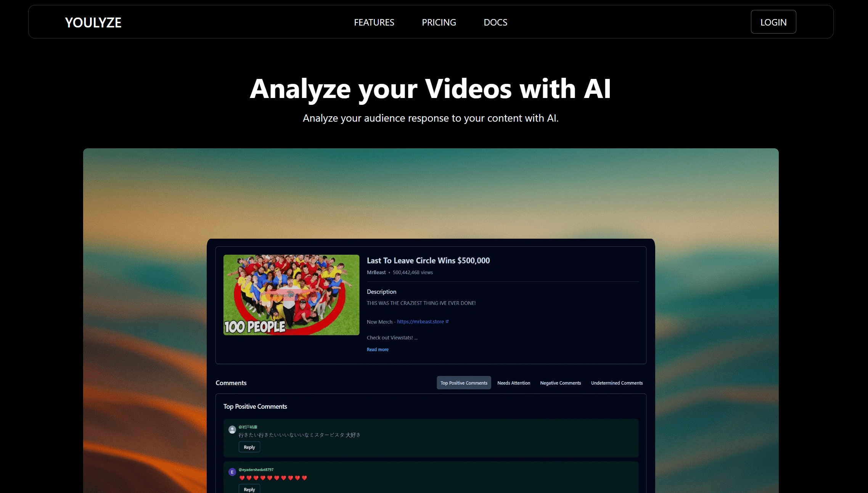Viewport: 868px width, 493px height.
Task: Open the FEATURES nav item
Action: click(x=374, y=22)
